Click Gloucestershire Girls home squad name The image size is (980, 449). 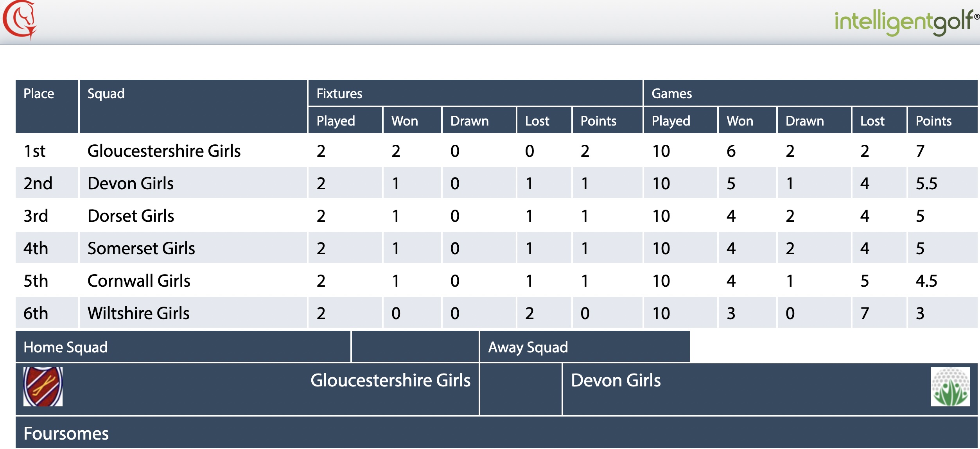click(x=390, y=380)
